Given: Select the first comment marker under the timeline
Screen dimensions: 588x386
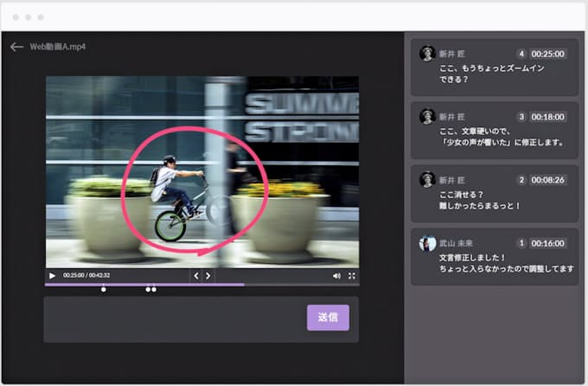Looking at the screenshot, I should click(x=104, y=289).
